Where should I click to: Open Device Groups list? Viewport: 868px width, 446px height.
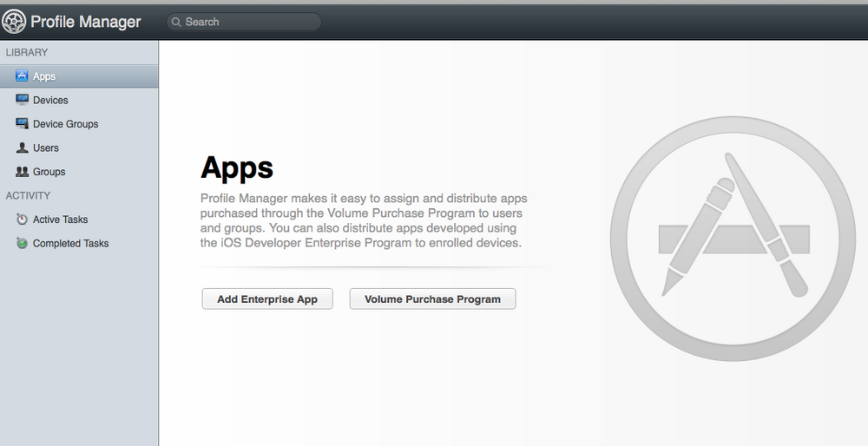[79, 124]
